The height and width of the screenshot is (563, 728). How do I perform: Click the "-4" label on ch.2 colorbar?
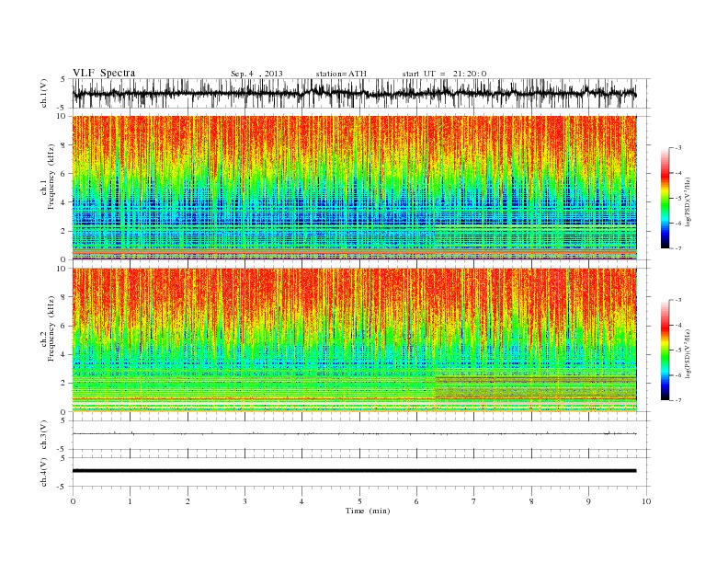(678, 325)
